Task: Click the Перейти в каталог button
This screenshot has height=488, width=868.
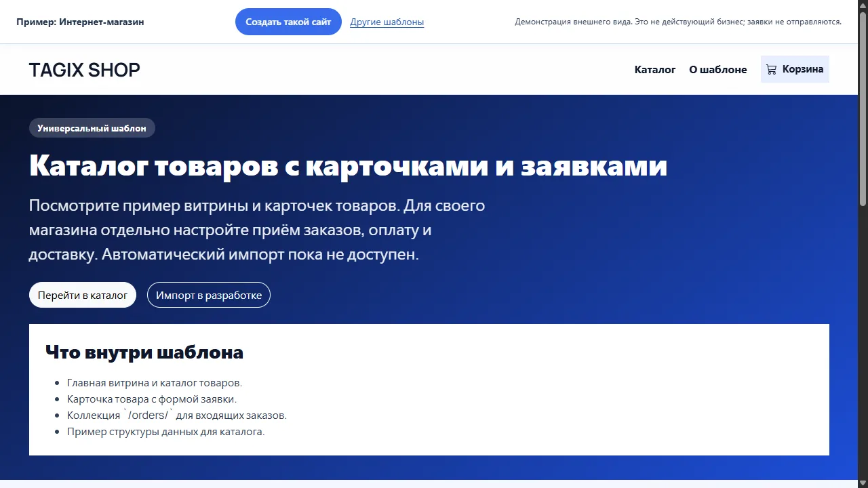Action: pyautogui.click(x=83, y=295)
